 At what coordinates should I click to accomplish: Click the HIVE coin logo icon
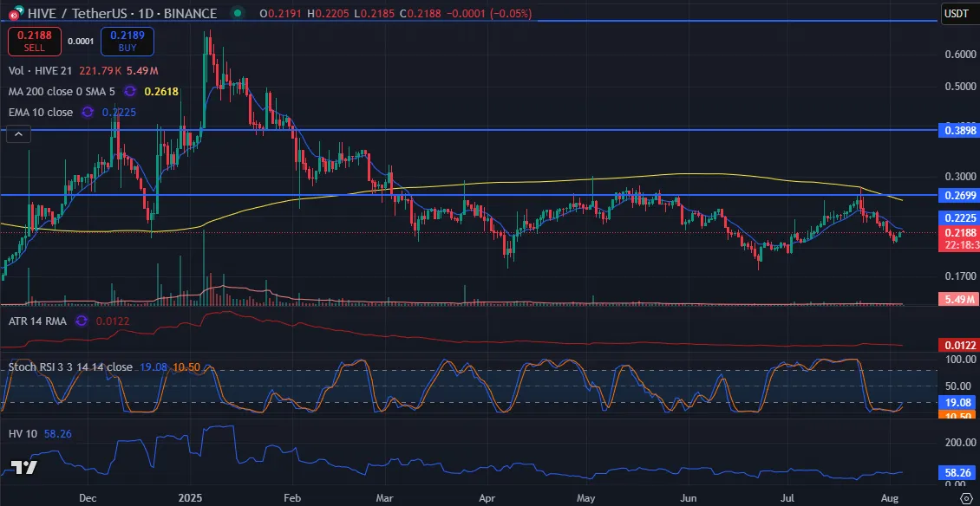[15, 12]
